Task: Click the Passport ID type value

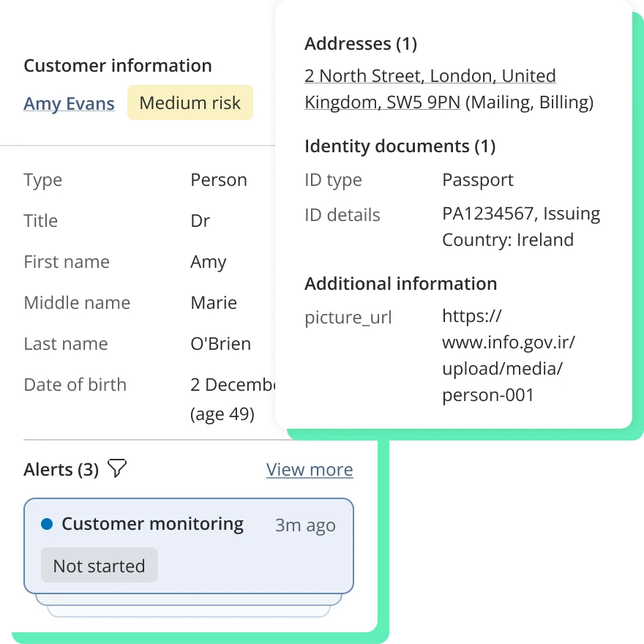Action: click(x=477, y=180)
